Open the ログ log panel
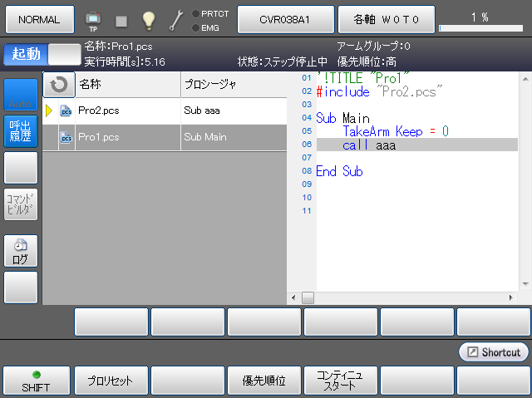 coord(21,252)
